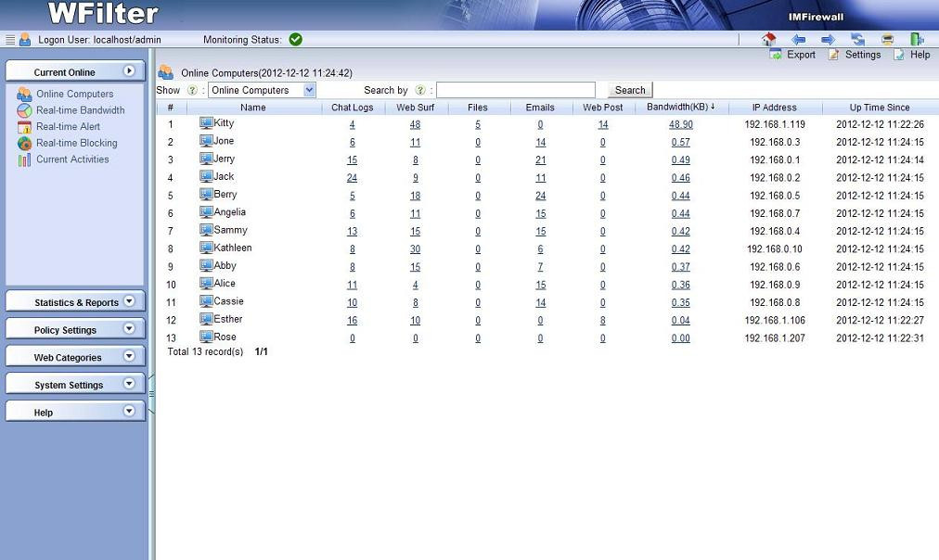Select Current Activities in sidebar
Screen dimensions: 939x560
click(x=72, y=159)
